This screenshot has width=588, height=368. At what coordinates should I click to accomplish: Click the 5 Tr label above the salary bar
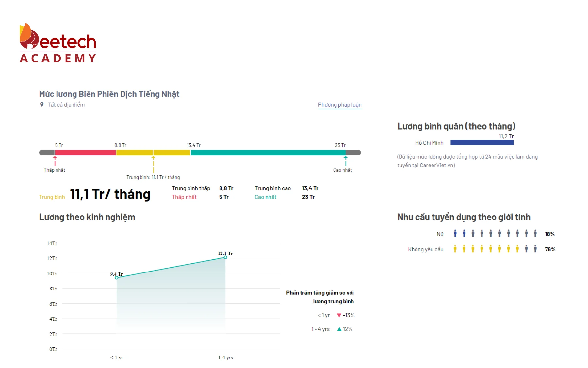(59, 145)
